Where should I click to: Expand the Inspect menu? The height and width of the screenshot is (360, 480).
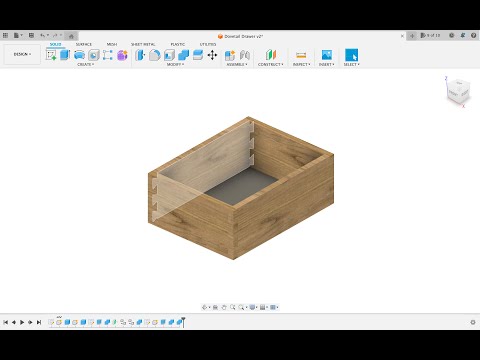tap(302, 64)
